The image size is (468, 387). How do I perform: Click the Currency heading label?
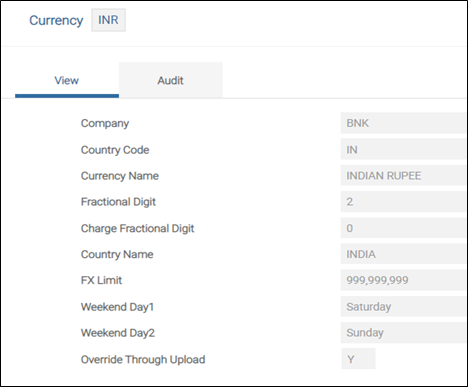pos(56,20)
